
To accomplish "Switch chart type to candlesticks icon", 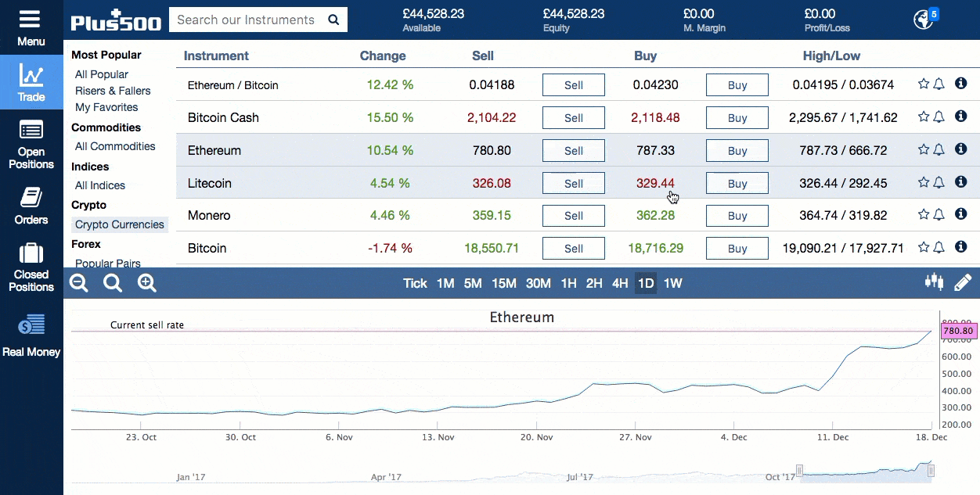I will (x=934, y=282).
